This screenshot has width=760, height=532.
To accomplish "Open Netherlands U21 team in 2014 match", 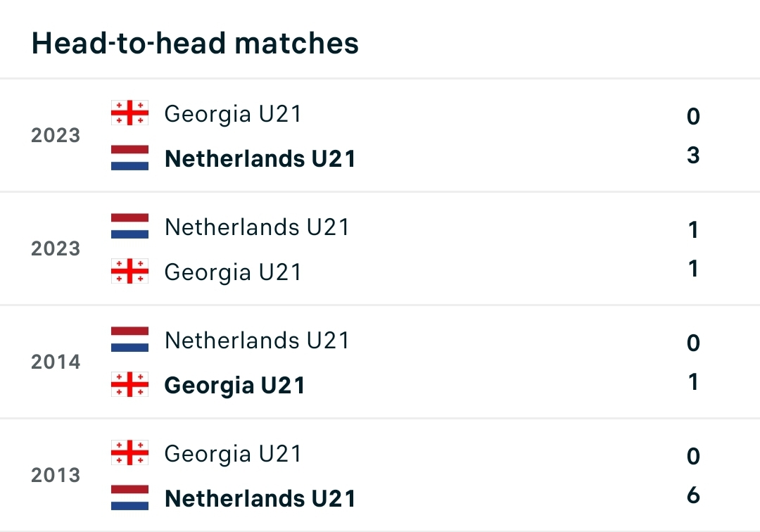I will tap(257, 341).
